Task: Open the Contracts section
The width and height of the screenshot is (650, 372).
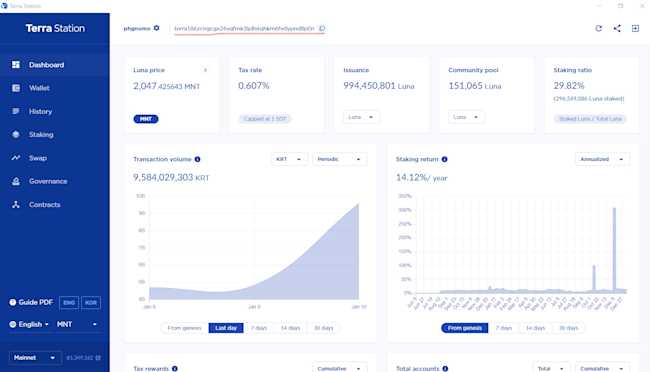Action: click(x=55, y=204)
